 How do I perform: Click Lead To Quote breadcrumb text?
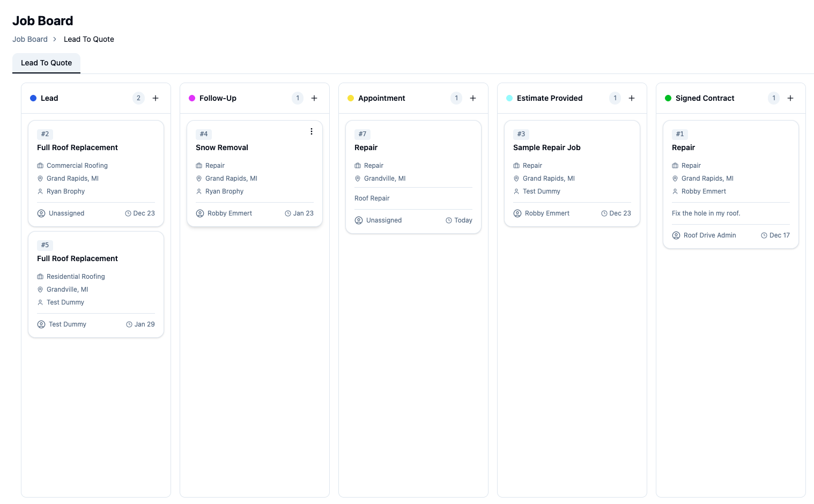coord(89,39)
